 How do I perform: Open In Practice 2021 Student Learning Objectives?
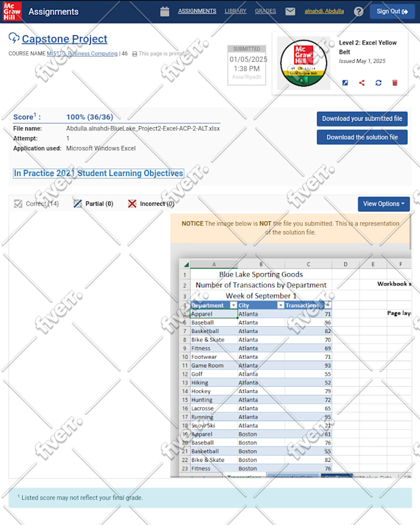click(98, 173)
